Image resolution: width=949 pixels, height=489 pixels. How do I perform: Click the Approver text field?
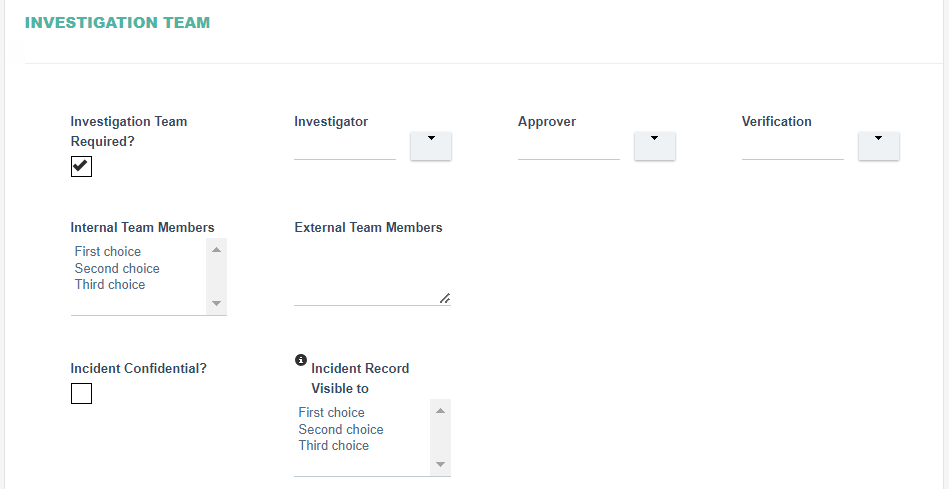click(x=569, y=146)
